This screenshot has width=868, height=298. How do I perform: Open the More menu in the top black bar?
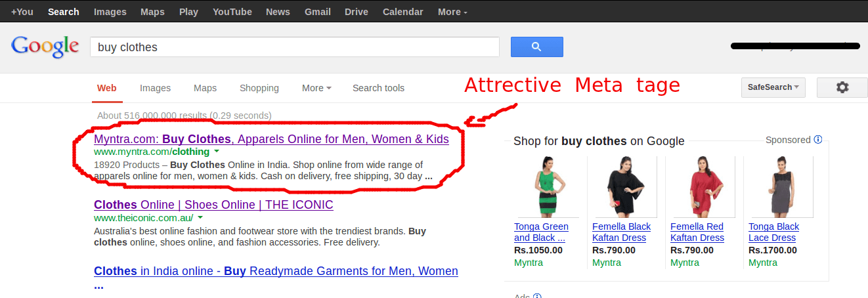point(452,12)
